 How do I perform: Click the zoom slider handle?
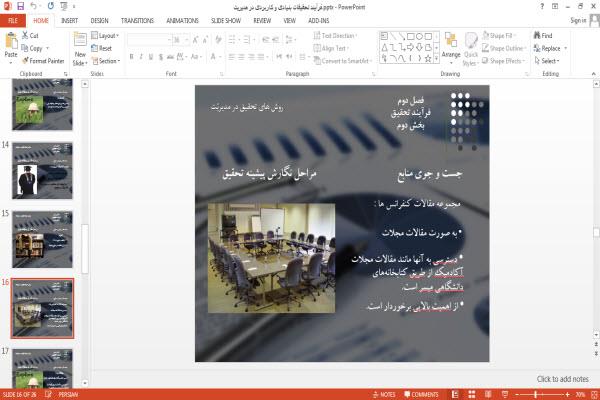pos(536,395)
